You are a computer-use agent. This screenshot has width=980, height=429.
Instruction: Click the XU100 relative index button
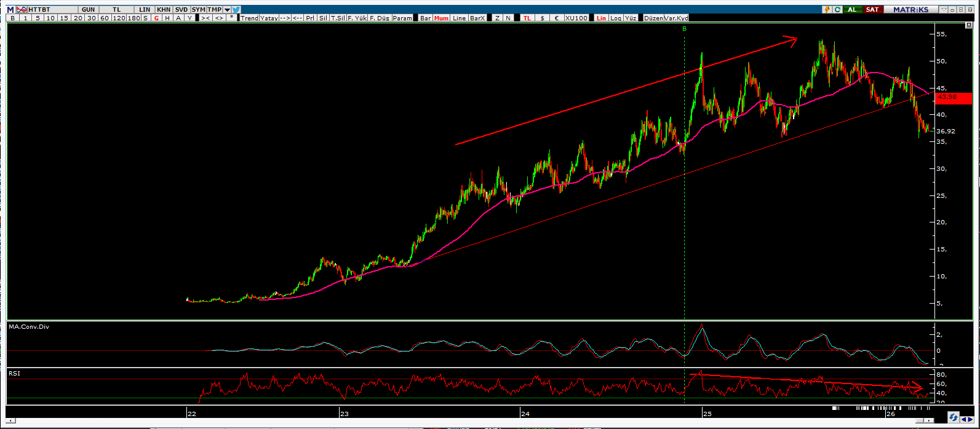(x=577, y=18)
